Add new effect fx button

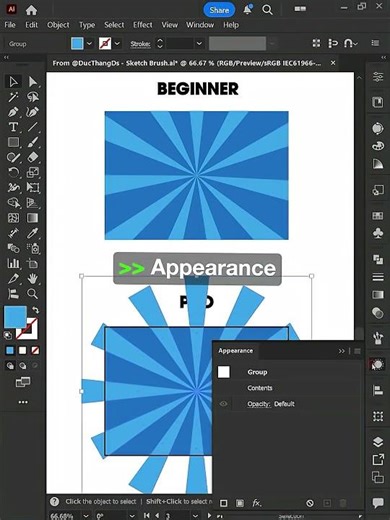[256, 503]
